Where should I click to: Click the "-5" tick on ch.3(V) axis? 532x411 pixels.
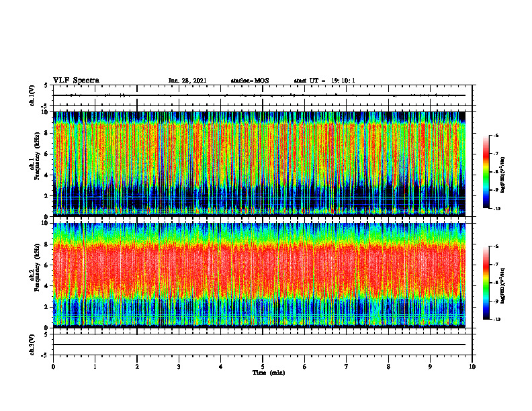(44, 355)
